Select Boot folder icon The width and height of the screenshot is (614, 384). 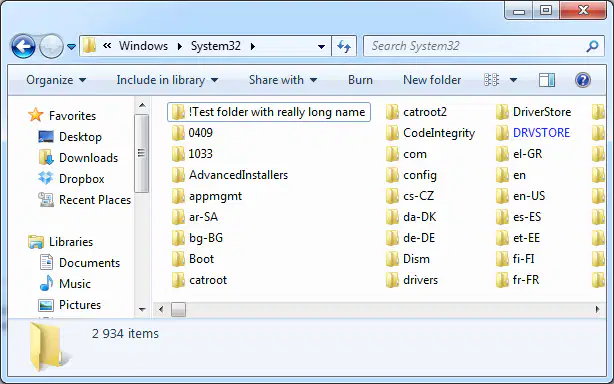pos(178,259)
